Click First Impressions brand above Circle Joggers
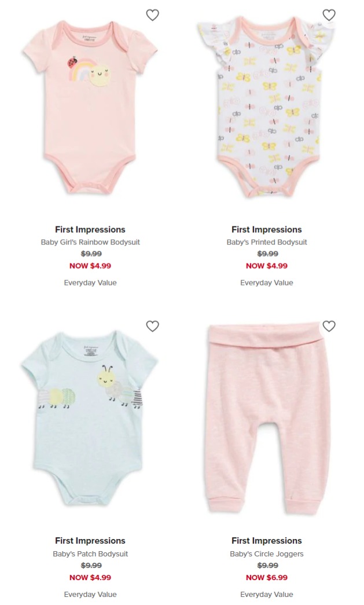 pos(267,541)
